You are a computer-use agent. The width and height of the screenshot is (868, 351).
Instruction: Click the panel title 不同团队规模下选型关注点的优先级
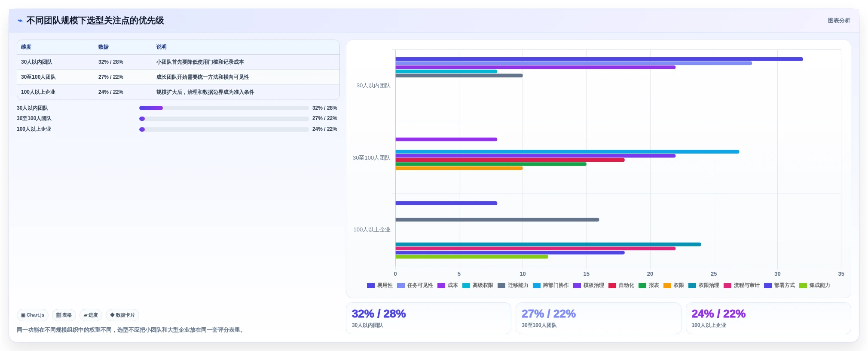point(95,21)
